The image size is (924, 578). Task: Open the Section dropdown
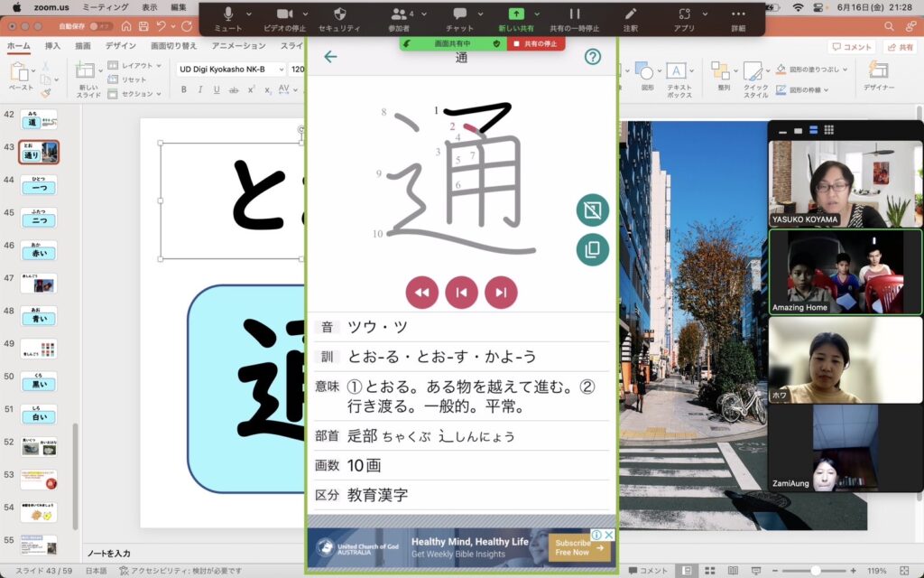point(135,94)
